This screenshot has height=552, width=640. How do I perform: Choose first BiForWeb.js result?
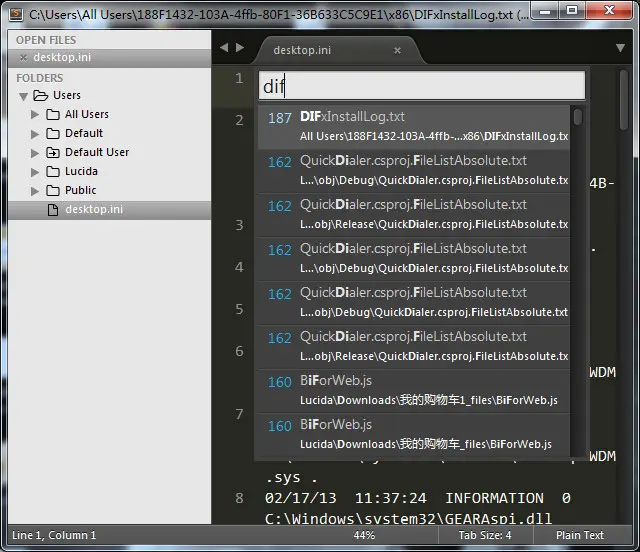point(414,391)
